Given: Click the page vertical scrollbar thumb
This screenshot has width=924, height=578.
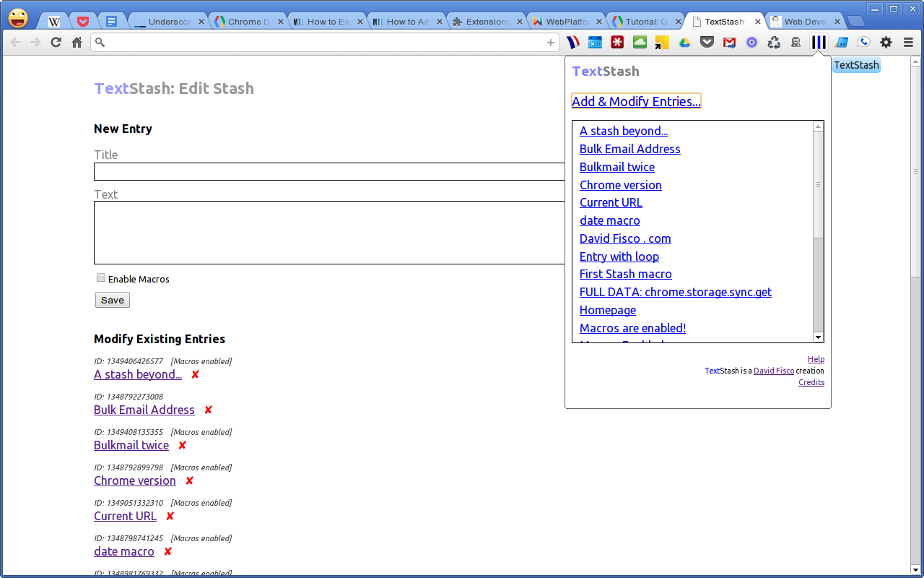Looking at the screenshot, I should pos(915,171).
